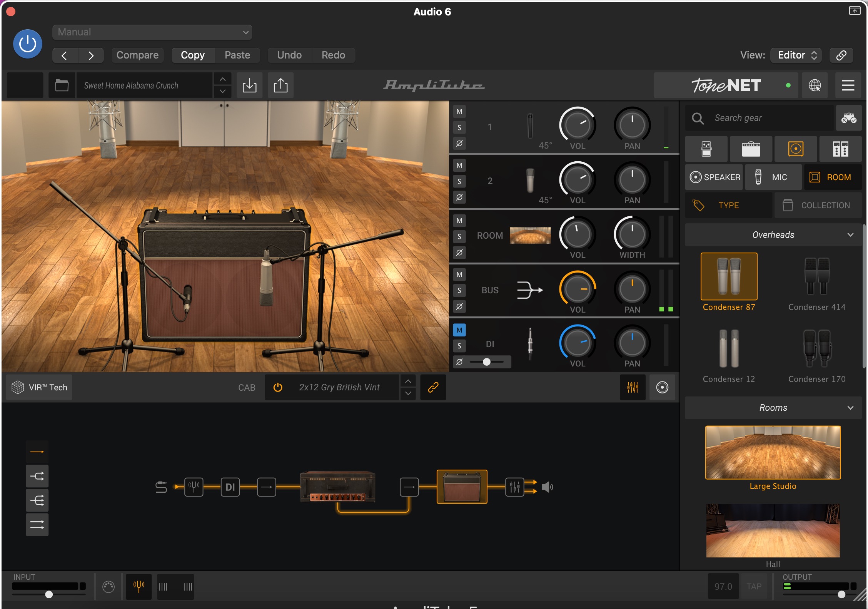The image size is (868, 609).
Task: Open ToneNET globe icon
Action: click(x=815, y=85)
